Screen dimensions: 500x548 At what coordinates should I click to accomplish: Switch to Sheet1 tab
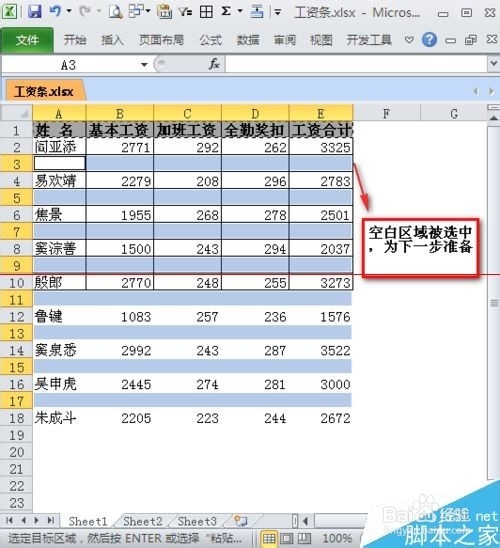pyautogui.click(x=88, y=521)
